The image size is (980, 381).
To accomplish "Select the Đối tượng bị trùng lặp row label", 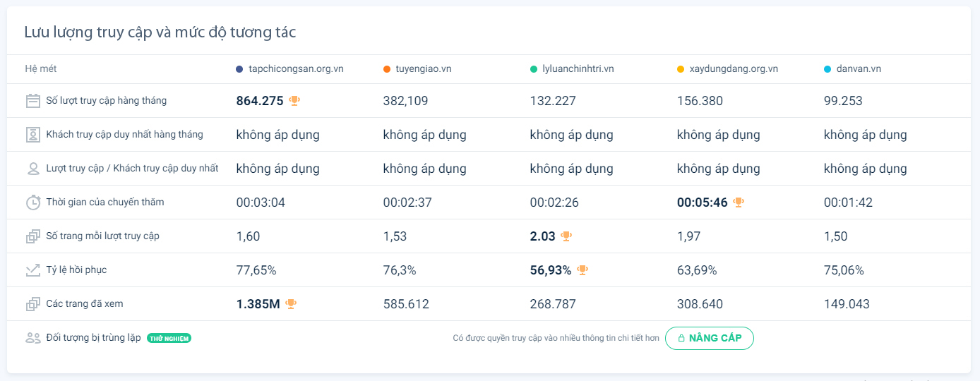I will [93, 338].
